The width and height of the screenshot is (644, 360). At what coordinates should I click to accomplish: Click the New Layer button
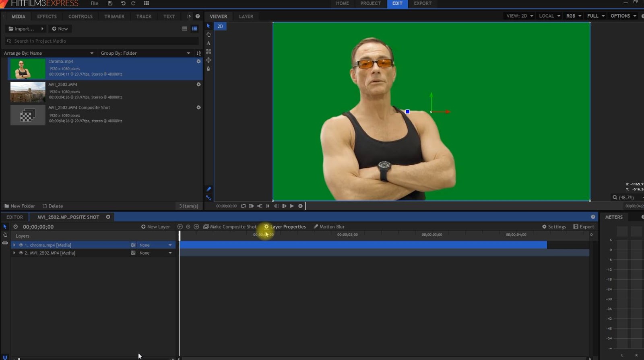click(x=155, y=227)
